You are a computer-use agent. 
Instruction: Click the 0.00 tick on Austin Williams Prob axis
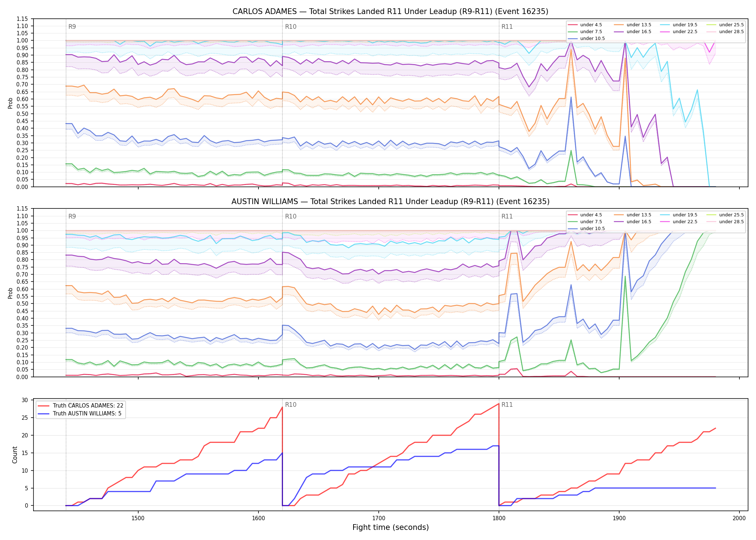click(22, 377)
